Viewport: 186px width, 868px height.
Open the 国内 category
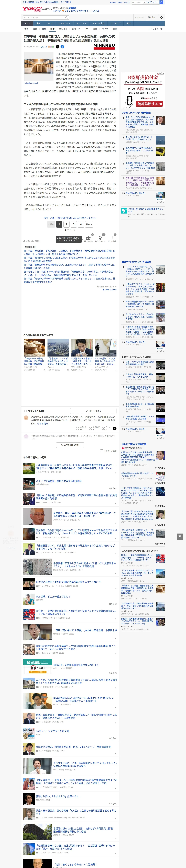pos(35,29)
